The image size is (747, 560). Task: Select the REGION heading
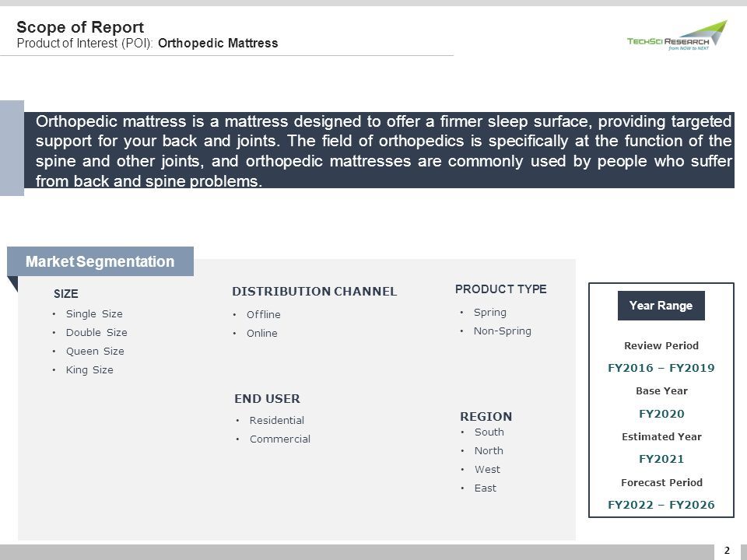pyautogui.click(x=486, y=417)
